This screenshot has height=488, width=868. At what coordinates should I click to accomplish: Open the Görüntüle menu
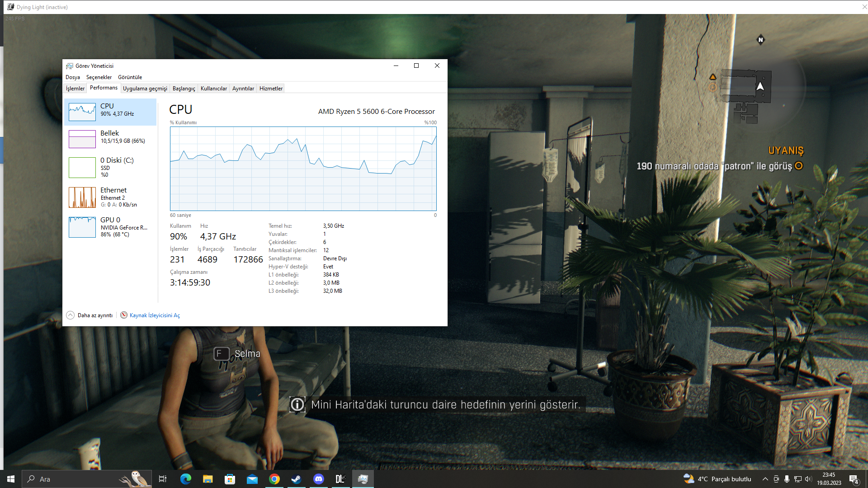[x=130, y=77]
